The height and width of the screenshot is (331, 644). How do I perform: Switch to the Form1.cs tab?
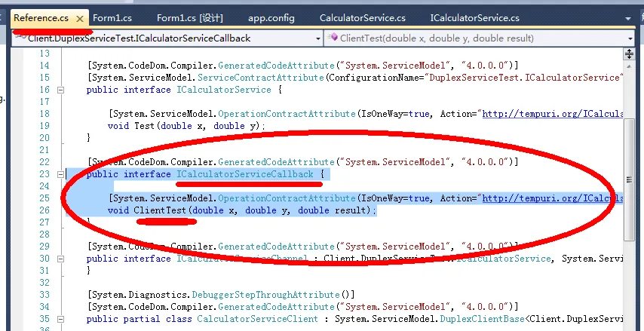pos(113,17)
